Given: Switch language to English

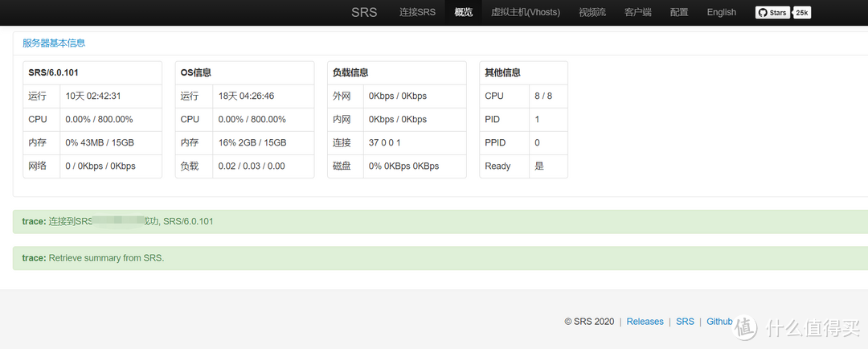Looking at the screenshot, I should [x=721, y=12].
